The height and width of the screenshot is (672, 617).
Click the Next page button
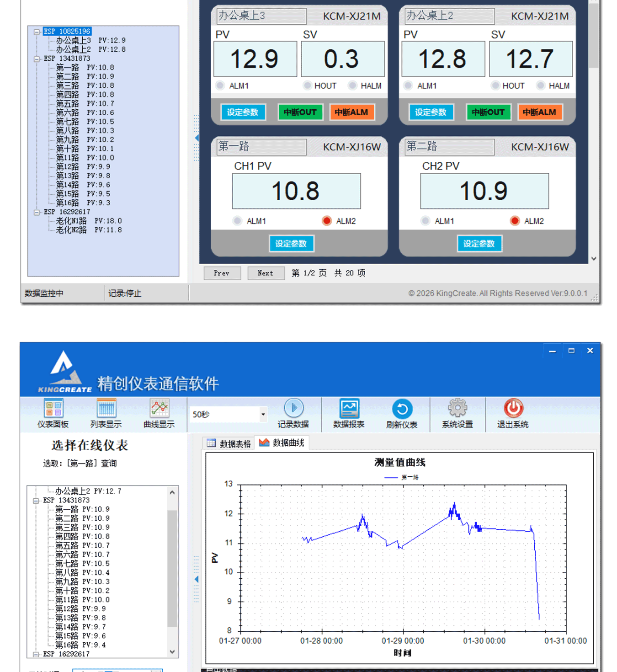point(266,273)
